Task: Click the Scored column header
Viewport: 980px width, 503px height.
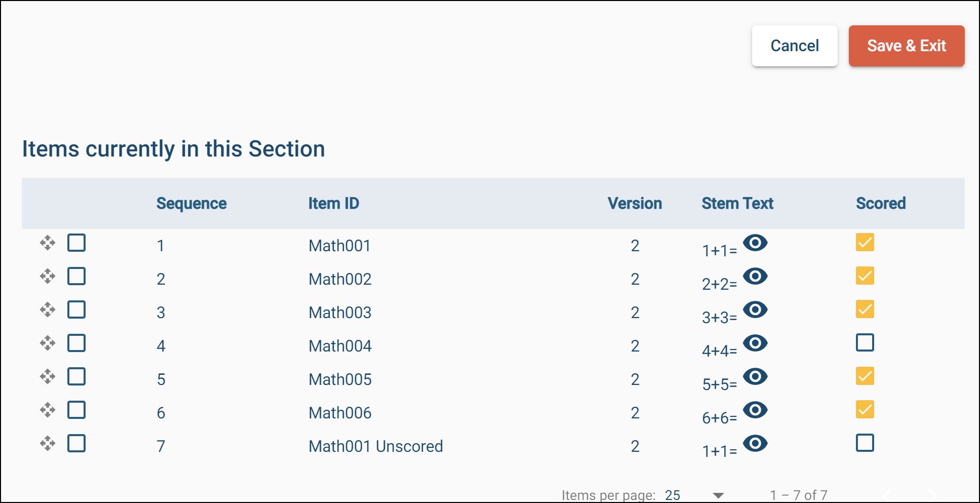Action: [880, 204]
